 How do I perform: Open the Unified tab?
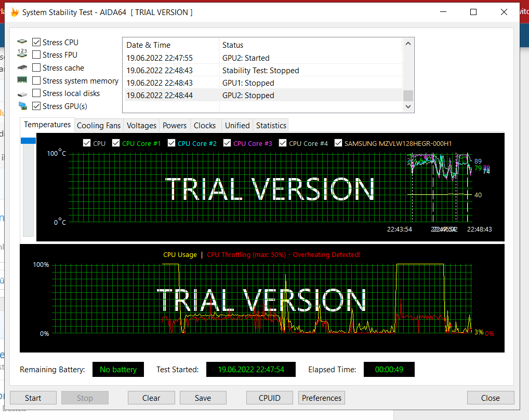click(x=237, y=126)
